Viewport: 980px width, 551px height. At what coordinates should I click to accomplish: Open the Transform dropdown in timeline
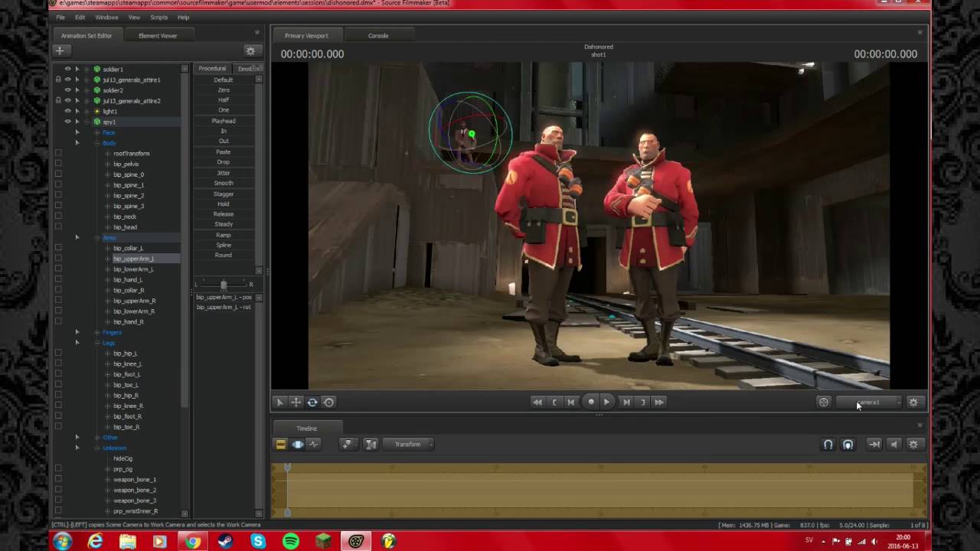[x=408, y=444]
